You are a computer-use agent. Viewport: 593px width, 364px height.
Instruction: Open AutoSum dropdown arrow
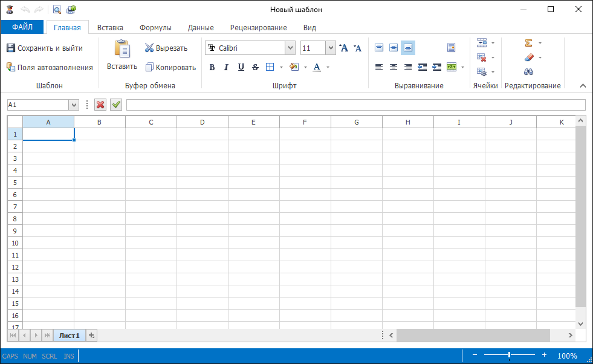click(x=540, y=43)
